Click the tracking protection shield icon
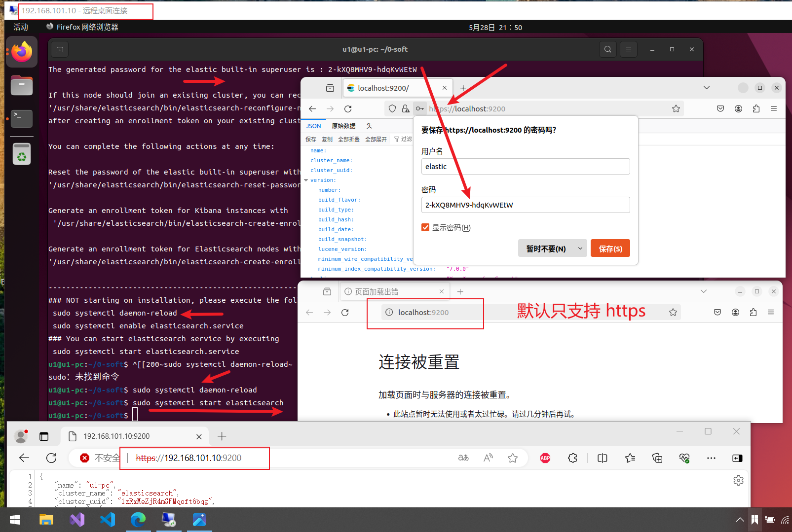Viewport: 792px width, 532px height. click(392, 108)
